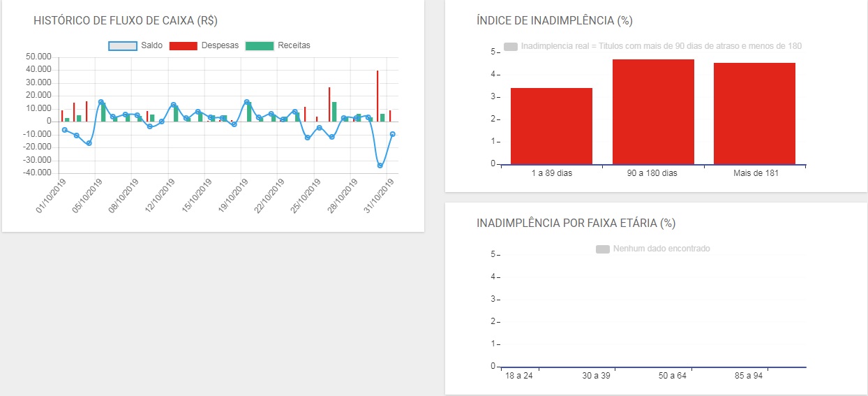Click the gray 'Inadimplencia real' legend box
This screenshot has width=868, height=396.
coord(511,47)
